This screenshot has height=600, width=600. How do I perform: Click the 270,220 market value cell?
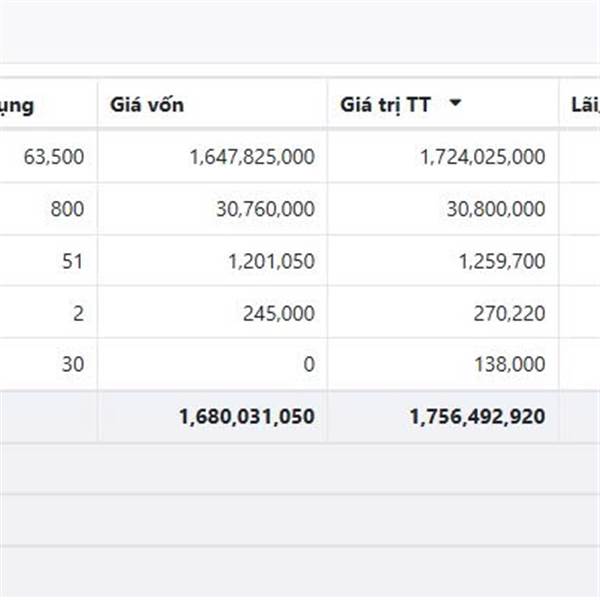[443, 313]
